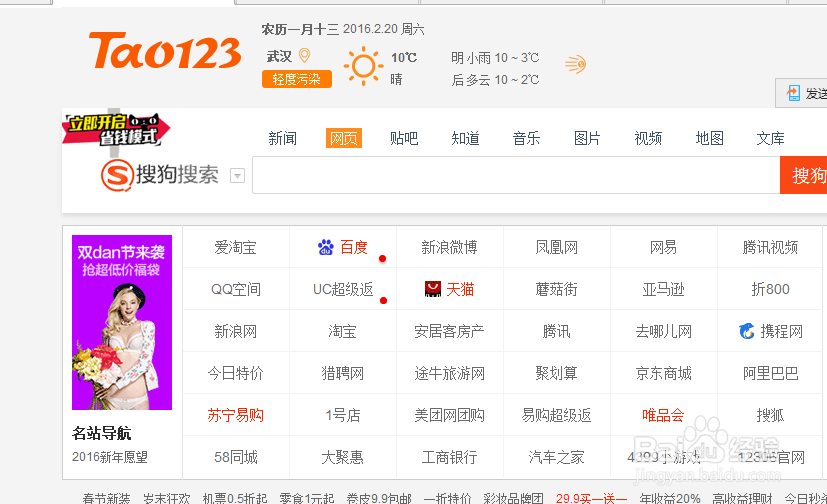Image resolution: width=827 pixels, height=504 pixels.
Task: Open the 安居客房产 link
Action: (x=449, y=332)
